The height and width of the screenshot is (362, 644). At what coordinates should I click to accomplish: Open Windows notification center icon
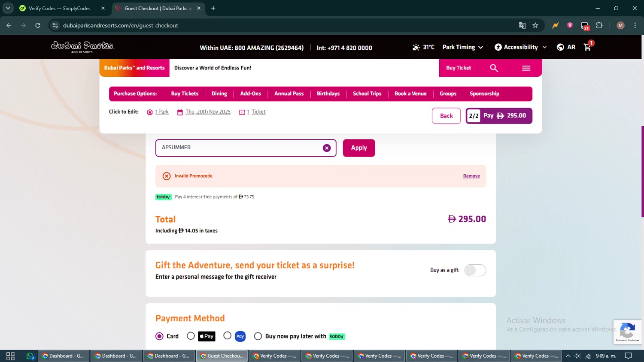pyautogui.click(x=628, y=356)
